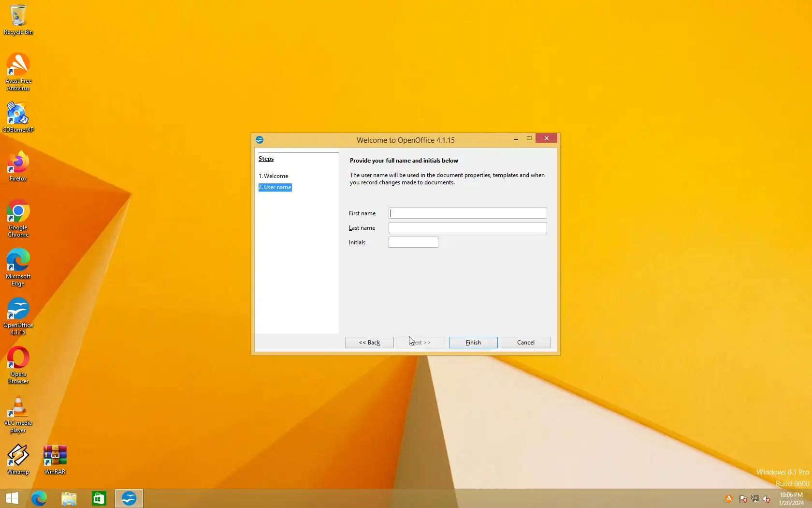Click the 'Welcome to OpenOffice 4.1.15' title text
This screenshot has height=508, width=812.
click(406, 140)
